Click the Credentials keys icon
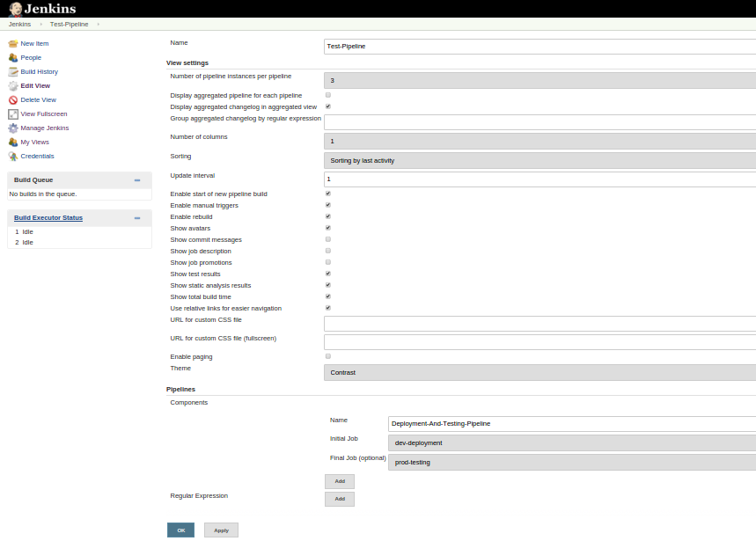 13,156
